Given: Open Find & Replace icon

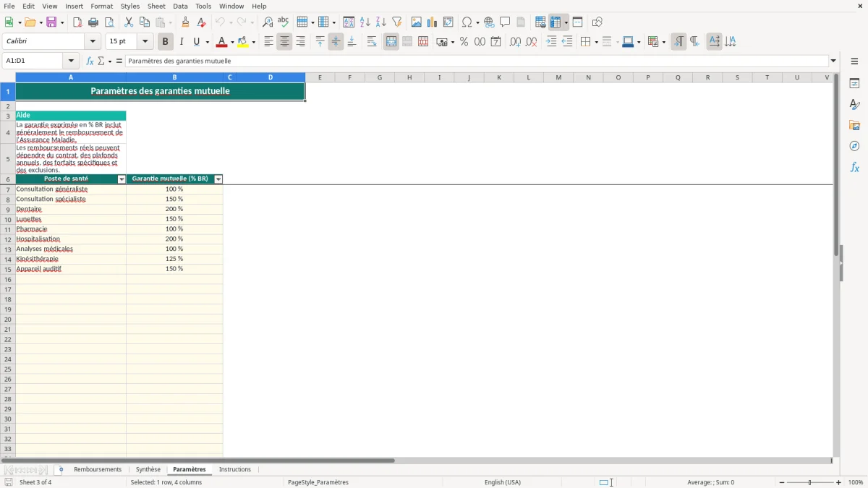Looking at the screenshot, I should tap(268, 22).
